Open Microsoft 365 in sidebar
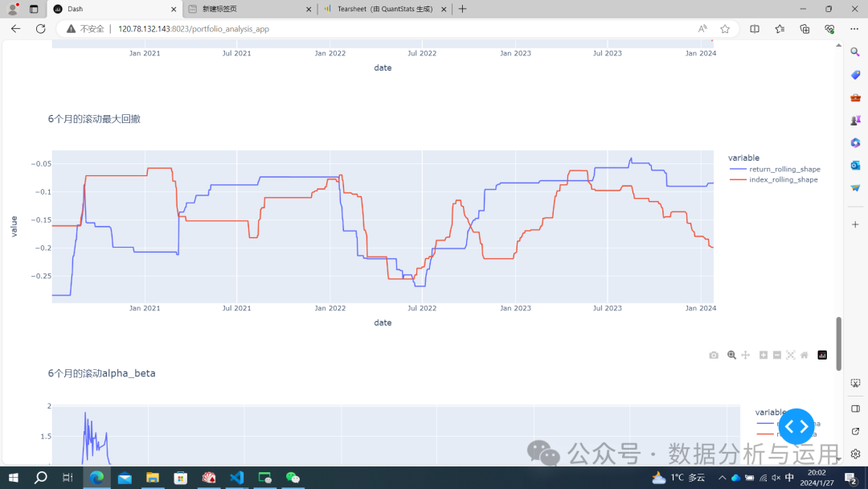The height and width of the screenshot is (489, 868). click(855, 143)
